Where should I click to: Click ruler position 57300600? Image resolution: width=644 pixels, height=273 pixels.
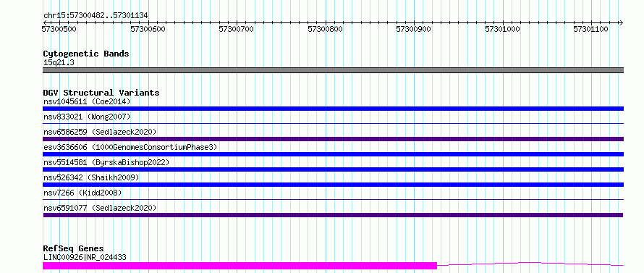point(148,29)
